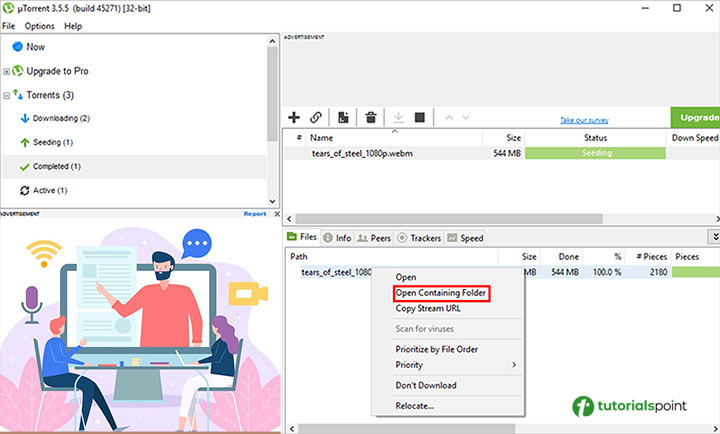720x434 pixels.
Task: Click the Create New Torrent icon
Action: click(x=343, y=118)
